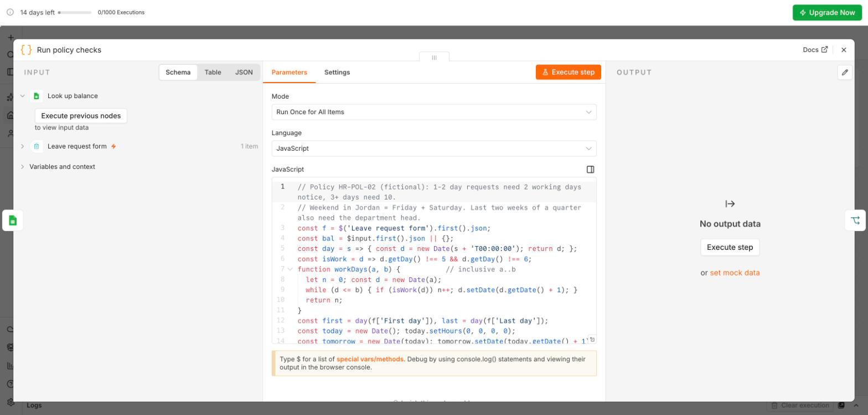Open the Docs link

coord(815,50)
